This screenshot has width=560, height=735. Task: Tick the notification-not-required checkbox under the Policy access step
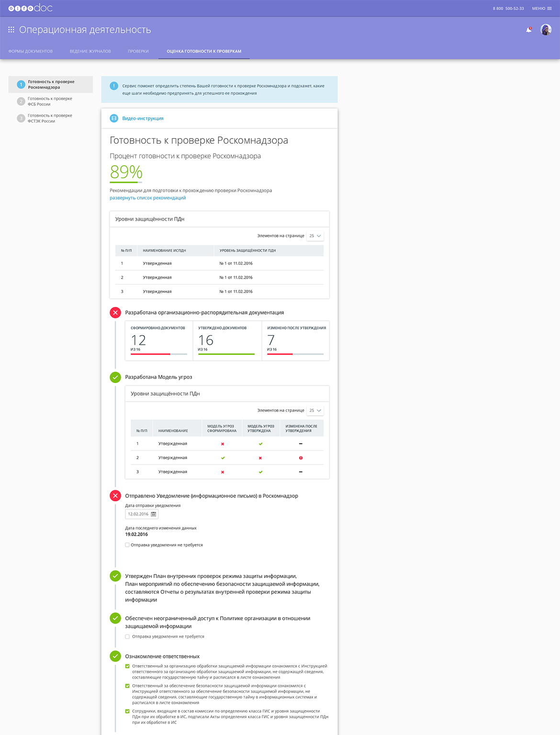[x=127, y=637]
